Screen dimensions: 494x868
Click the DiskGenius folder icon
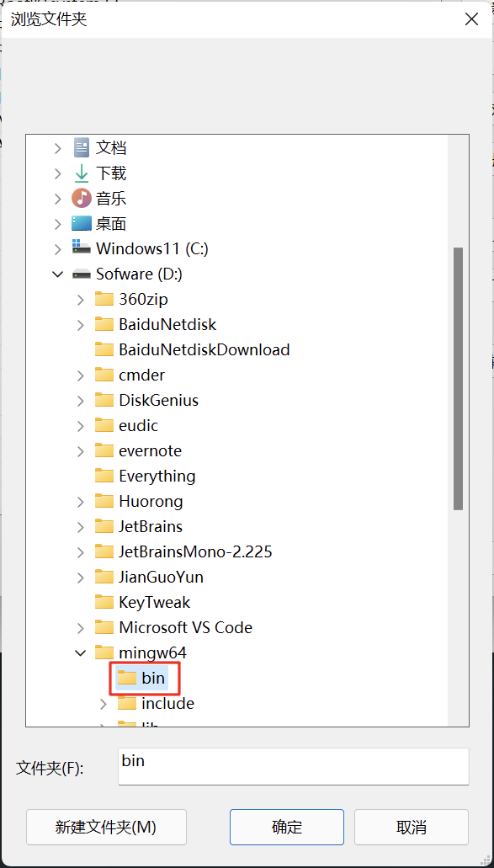104,400
